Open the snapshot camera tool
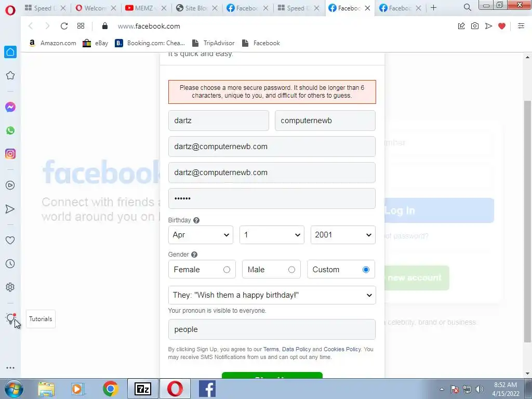This screenshot has width=532, height=399. [x=475, y=26]
